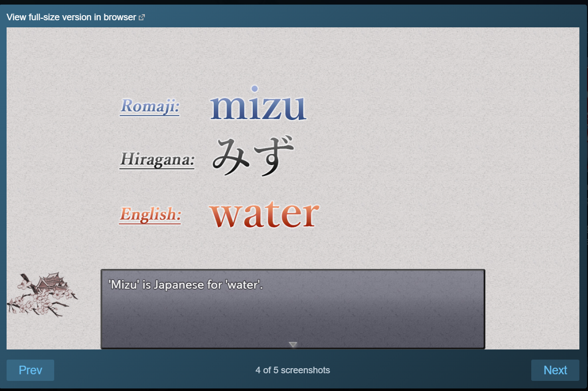Click the 'English:' label
588x391 pixels.
[150, 215]
